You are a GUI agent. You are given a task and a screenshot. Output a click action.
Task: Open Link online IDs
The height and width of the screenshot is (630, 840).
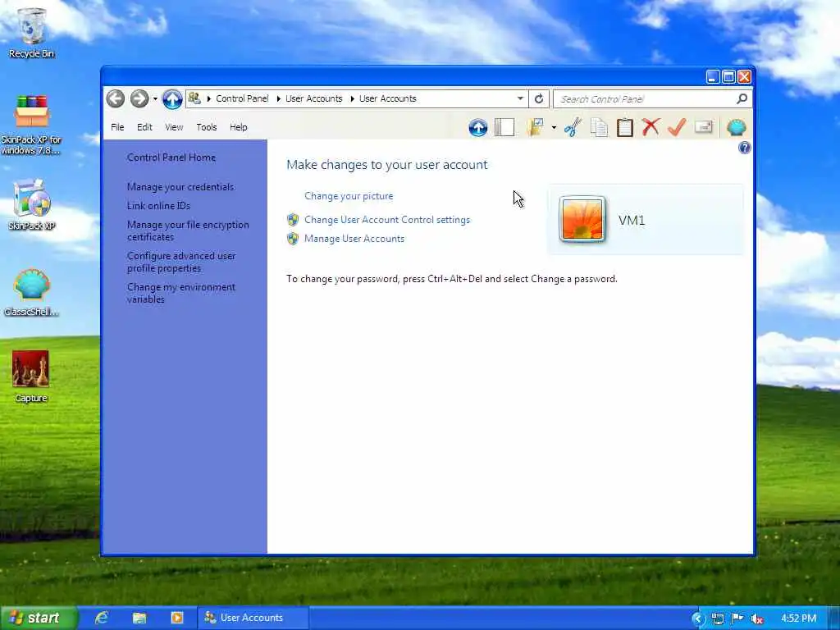(158, 206)
